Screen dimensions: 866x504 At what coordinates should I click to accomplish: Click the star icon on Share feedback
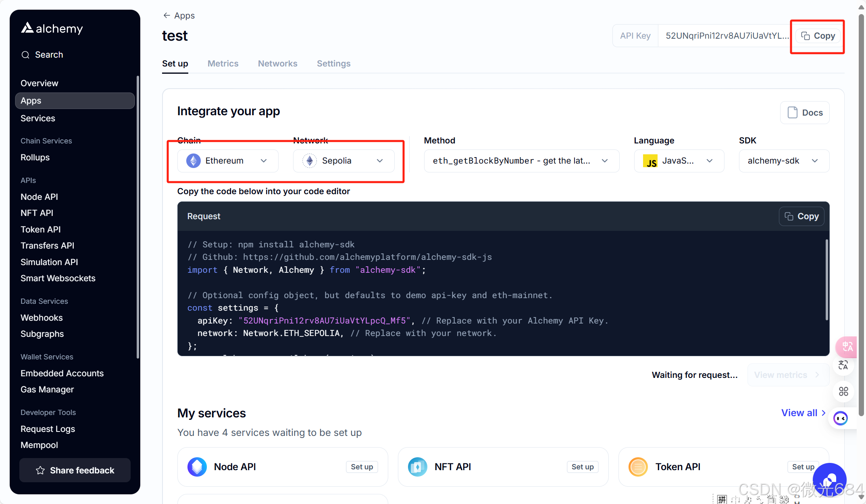coord(40,470)
